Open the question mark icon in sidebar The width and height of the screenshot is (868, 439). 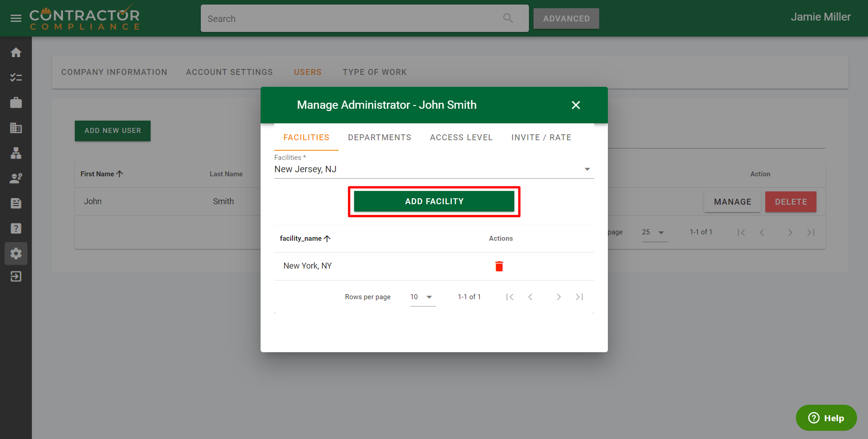(16, 228)
